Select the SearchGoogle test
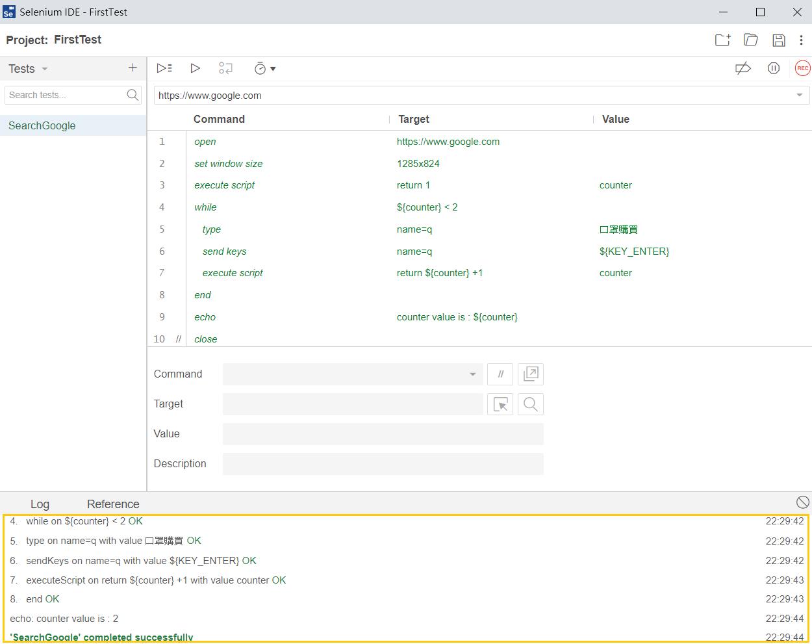The width and height of the screenshot is (812, 644). (x=73, y=125)
